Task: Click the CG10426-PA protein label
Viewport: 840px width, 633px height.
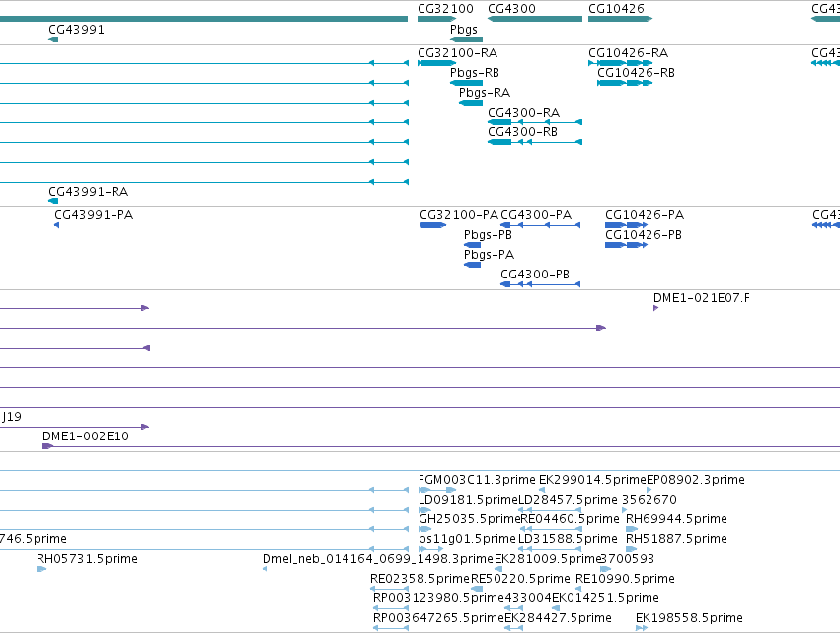Action: pyautogui.click(x=645, y=215)
